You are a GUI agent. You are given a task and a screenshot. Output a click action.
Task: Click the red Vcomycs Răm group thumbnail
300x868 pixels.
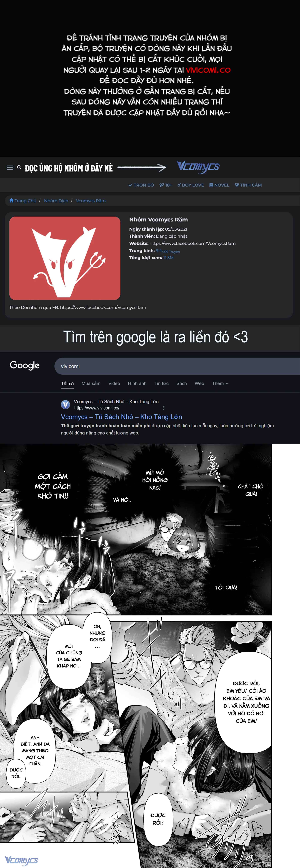[x=65, y=258]
